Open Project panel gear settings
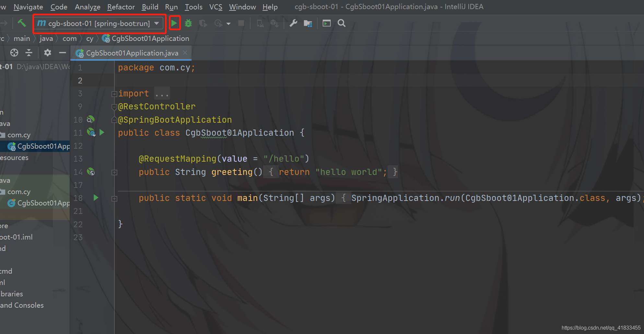644x334 pixels. [x=48, y=53]
